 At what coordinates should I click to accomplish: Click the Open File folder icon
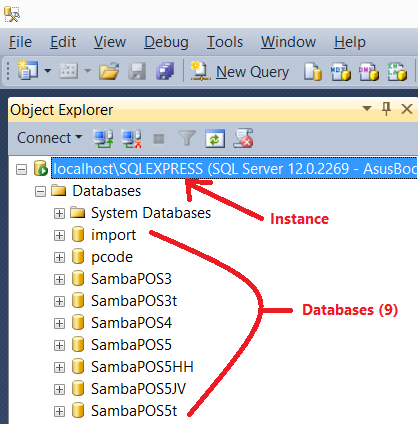[x=109, y=71]
